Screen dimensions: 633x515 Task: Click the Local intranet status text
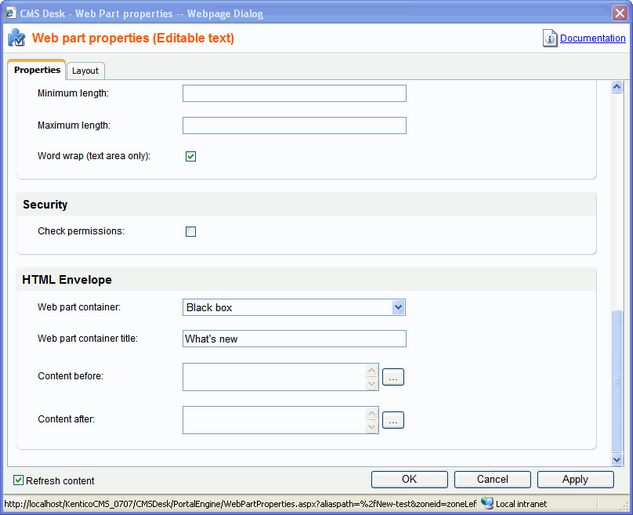(x=521, y=504)
